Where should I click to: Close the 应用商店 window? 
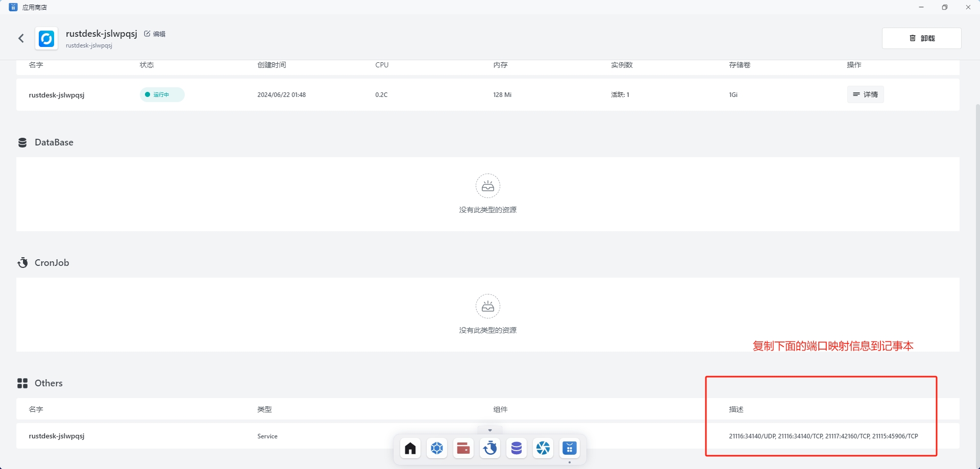click(968, 7)
